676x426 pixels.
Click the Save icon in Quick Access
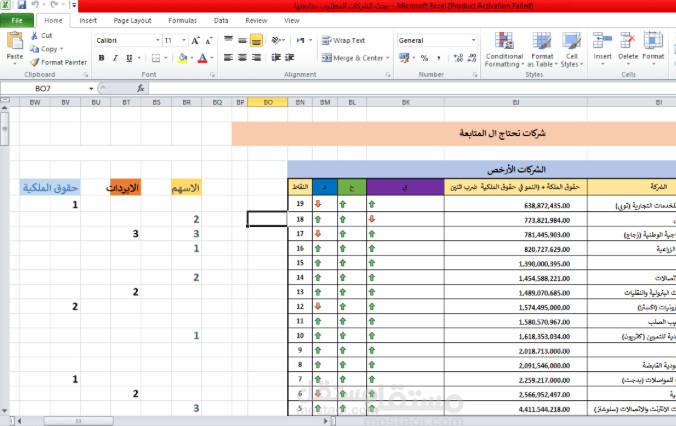click(x=22, y=5)
